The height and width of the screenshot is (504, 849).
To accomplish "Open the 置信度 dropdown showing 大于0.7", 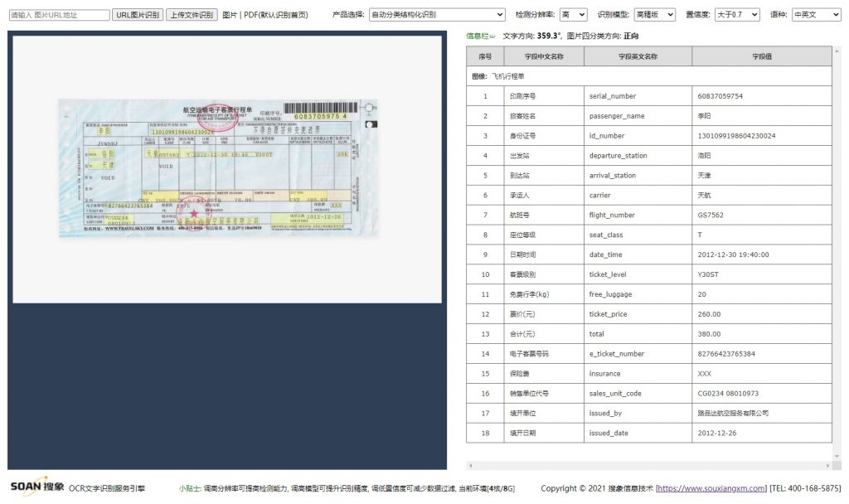I will [737, 15].
